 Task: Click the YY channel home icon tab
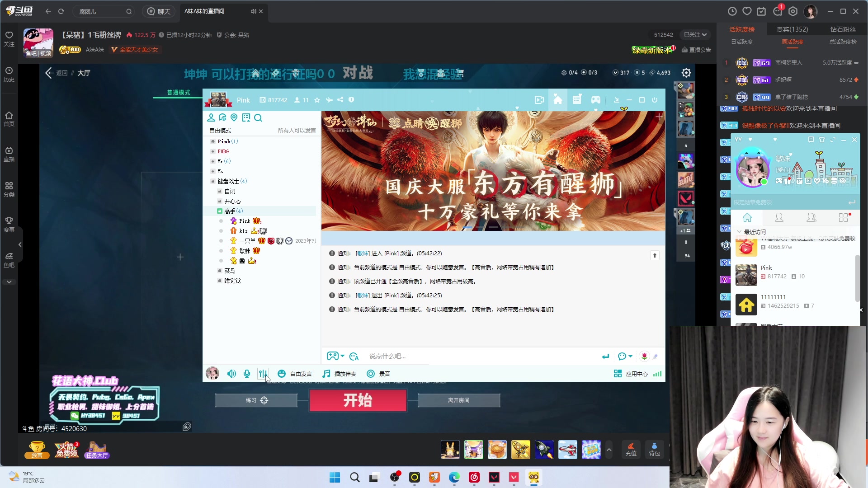tap(558, 100)
